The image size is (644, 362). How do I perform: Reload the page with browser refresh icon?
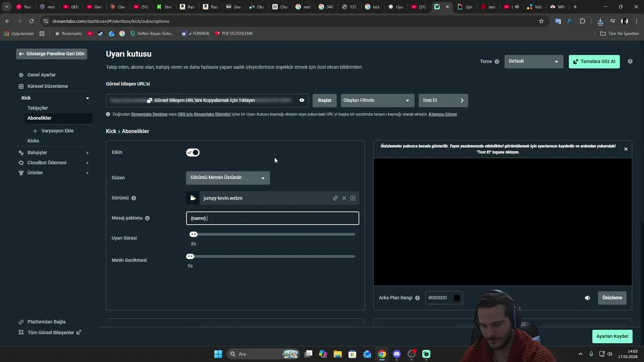click(x=31, y=21)
